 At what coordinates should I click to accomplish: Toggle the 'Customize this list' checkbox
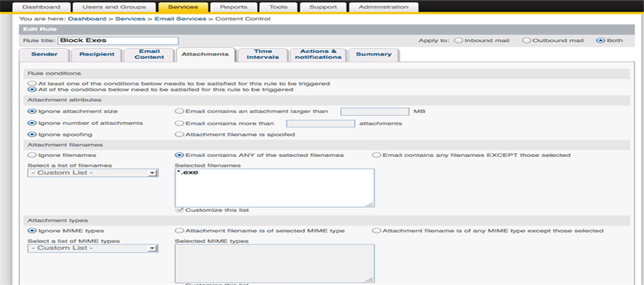click(x=180, y=209)
